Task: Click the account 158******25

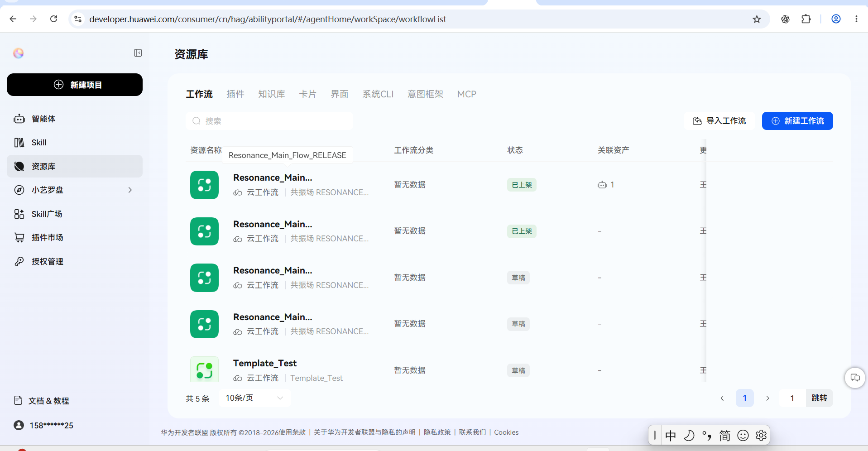Action: pyautogui.click(x=43, y=425)
